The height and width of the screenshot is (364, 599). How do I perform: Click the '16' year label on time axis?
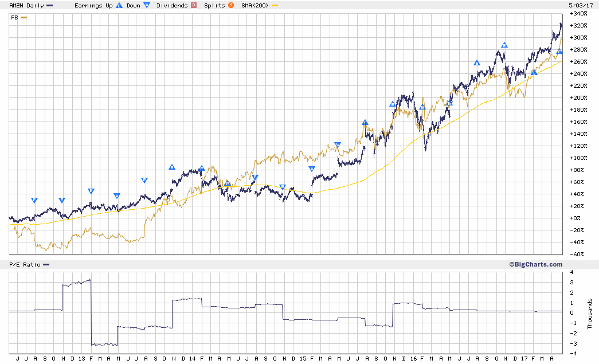pyautogui.click(x=414, y=359)
